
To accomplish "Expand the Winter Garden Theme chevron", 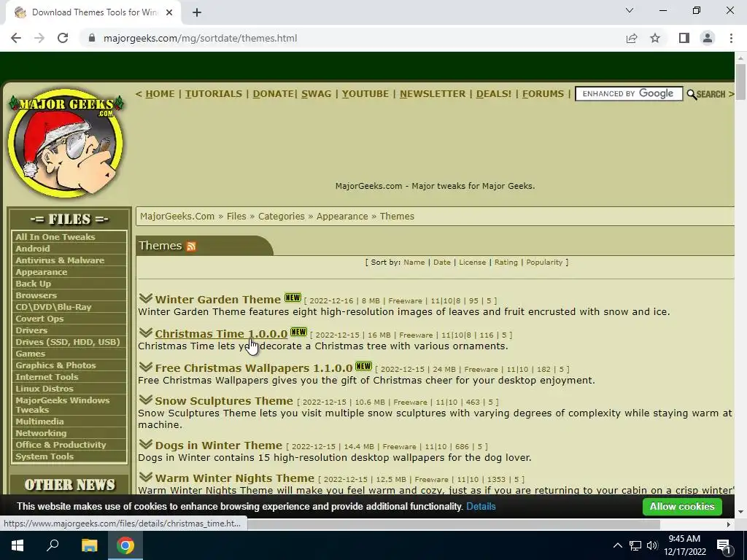I will (146, 298).
